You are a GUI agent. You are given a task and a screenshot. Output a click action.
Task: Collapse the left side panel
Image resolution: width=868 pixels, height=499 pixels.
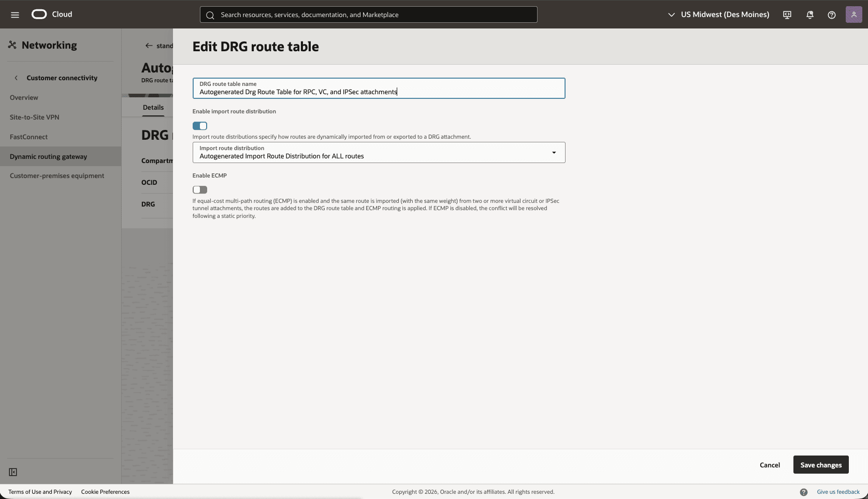13,472
